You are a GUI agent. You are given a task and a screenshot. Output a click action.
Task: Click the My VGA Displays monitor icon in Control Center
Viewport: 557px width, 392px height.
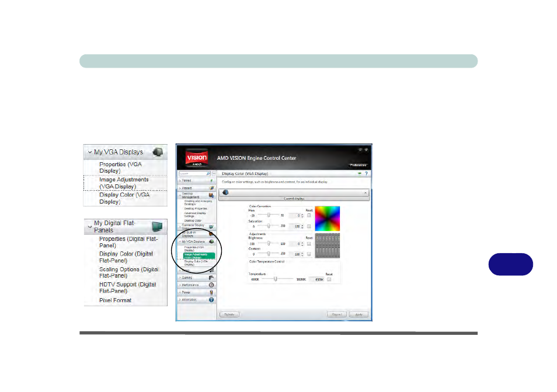(x=212, y=242)
